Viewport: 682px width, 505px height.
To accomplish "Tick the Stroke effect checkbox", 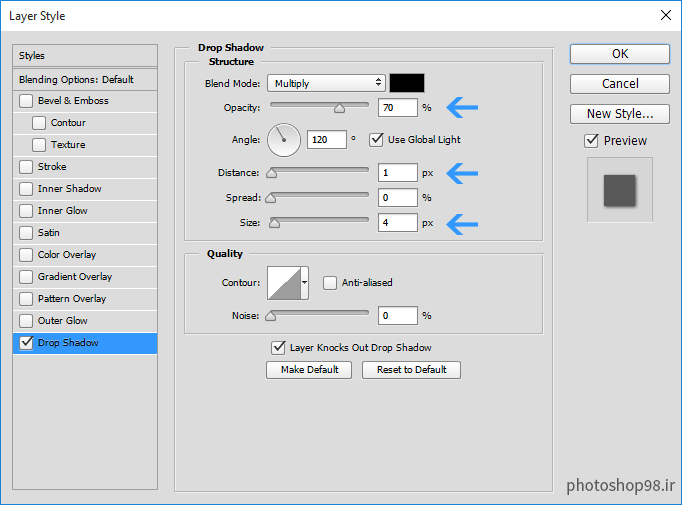I will (x=26, y=167).
